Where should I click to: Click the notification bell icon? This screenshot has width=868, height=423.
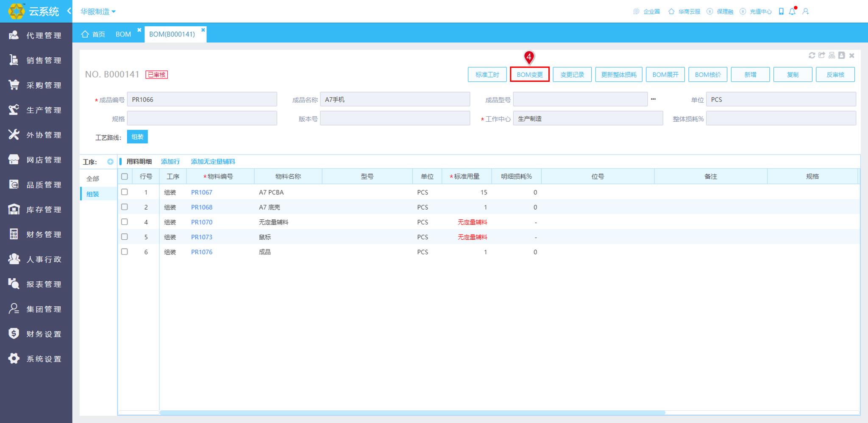click(792, 11)
